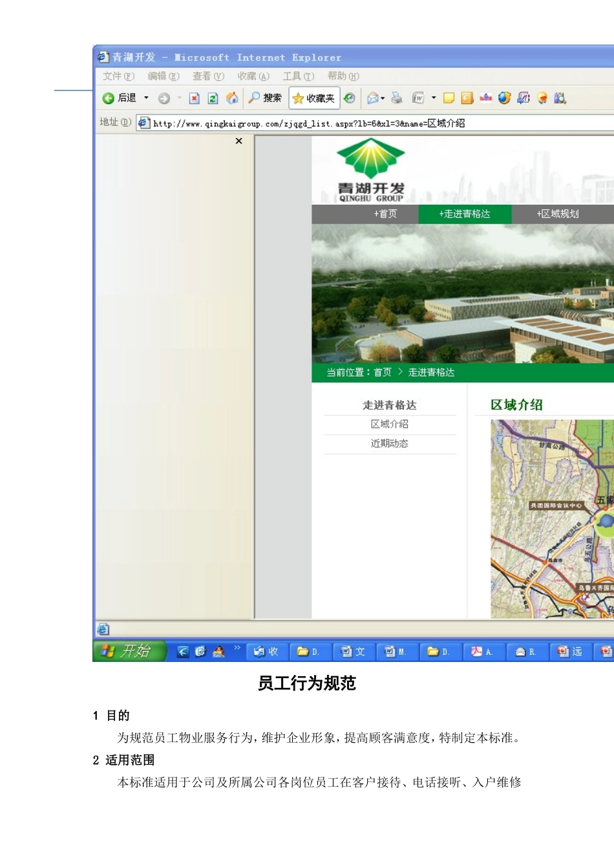This screenshot has height=868, width=614.
Task: Click the 走进青格达 sidebar heading
Action: (390, 405)
